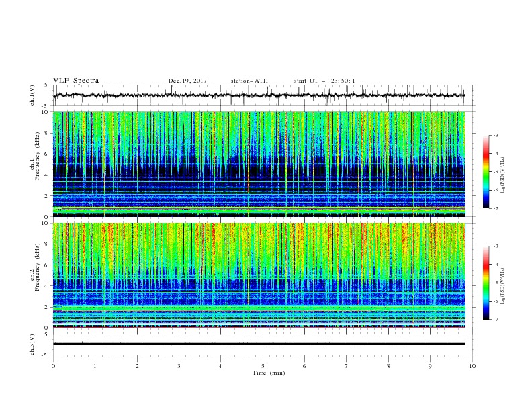
Task: Click the time axis tick label "4"
Action: point(220,366)
